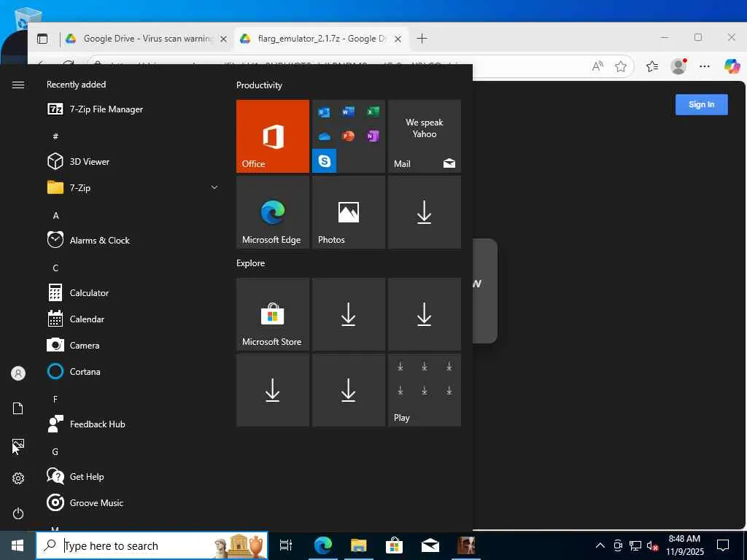The image size is (747, 560).
Task: Click the Sign in button in Edge
Action: point(701,104)
